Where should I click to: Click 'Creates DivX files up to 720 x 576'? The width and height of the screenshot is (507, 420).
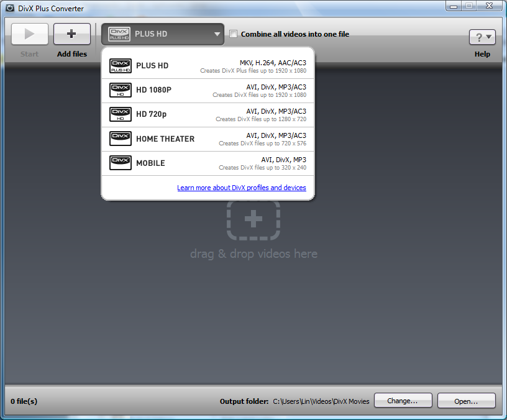pos(263,144)
